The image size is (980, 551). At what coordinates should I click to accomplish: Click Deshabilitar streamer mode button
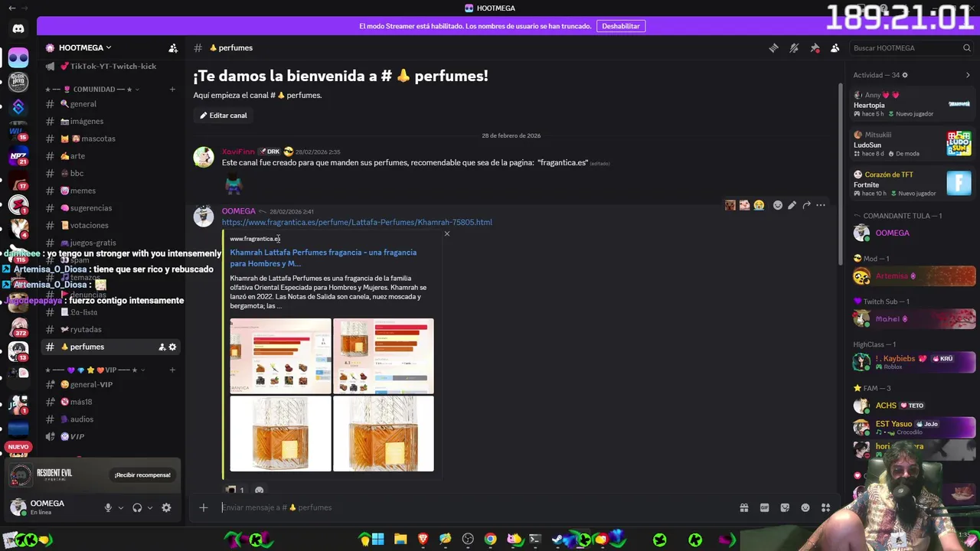tap(620, 26)
